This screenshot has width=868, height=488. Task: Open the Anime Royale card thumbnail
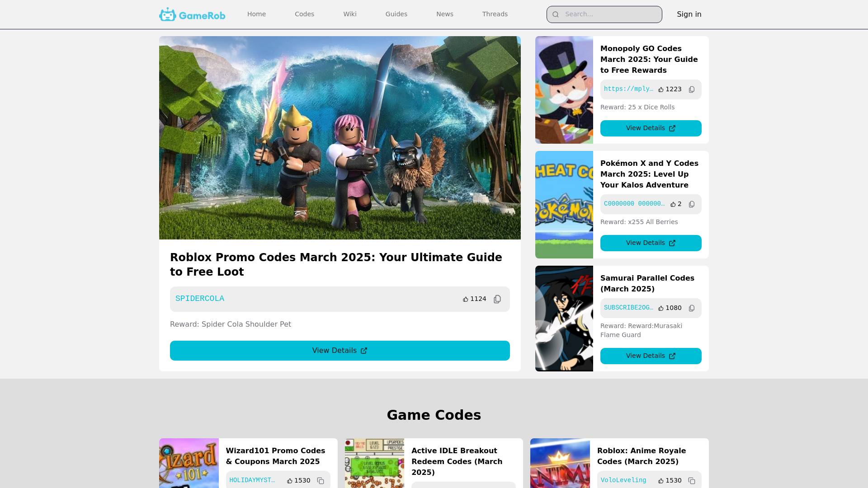tap(560, 463)
